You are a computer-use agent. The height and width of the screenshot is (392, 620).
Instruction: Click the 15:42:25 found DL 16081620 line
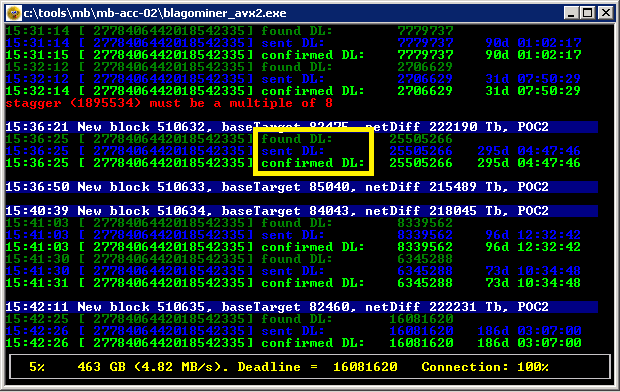230,319
